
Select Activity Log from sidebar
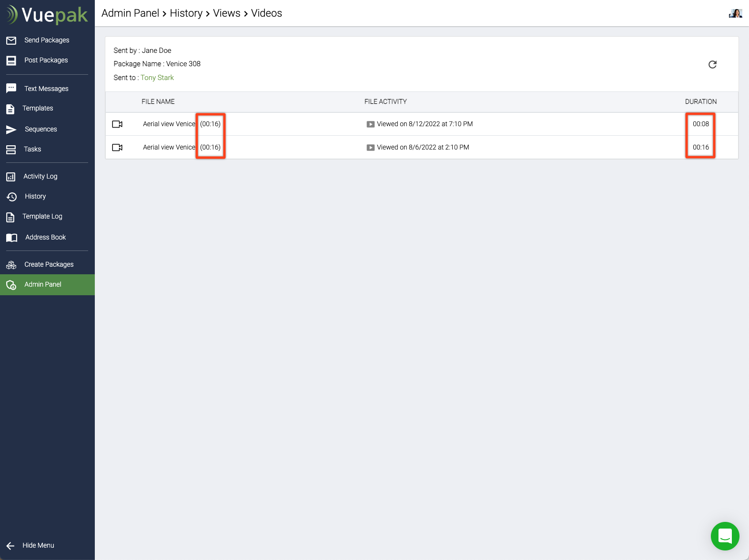[40, 176]
